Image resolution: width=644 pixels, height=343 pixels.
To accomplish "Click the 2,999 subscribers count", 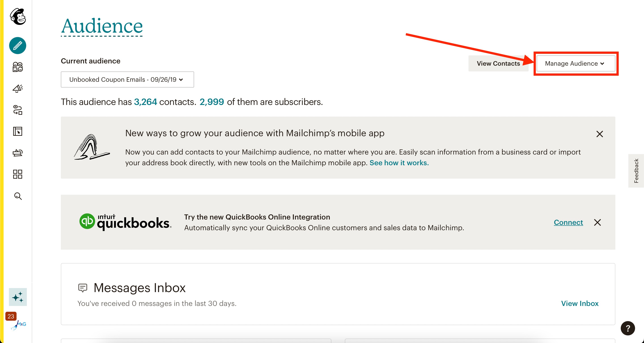I will click(212, 102).
